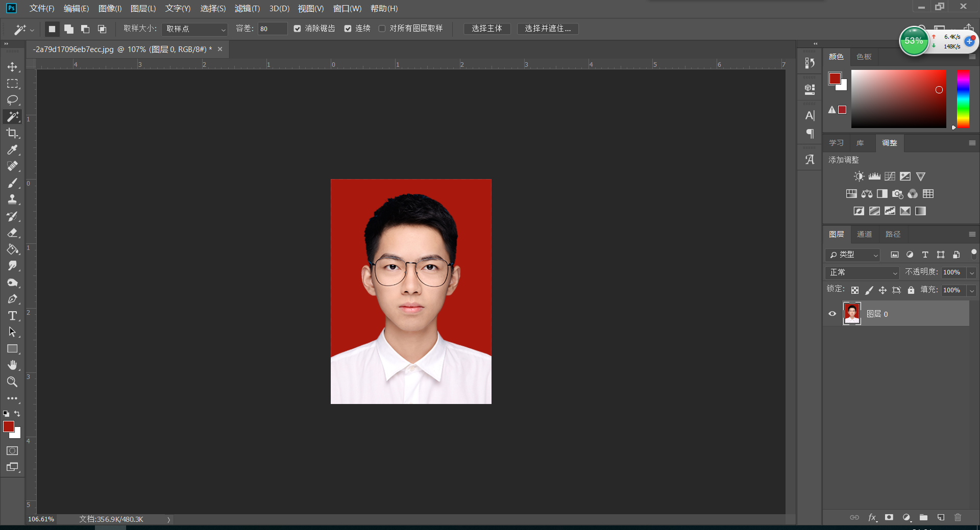Enable 对所有图层取样 checkbox
The height and width of the screenshot is (530, 980).
(x=382, y=29)
